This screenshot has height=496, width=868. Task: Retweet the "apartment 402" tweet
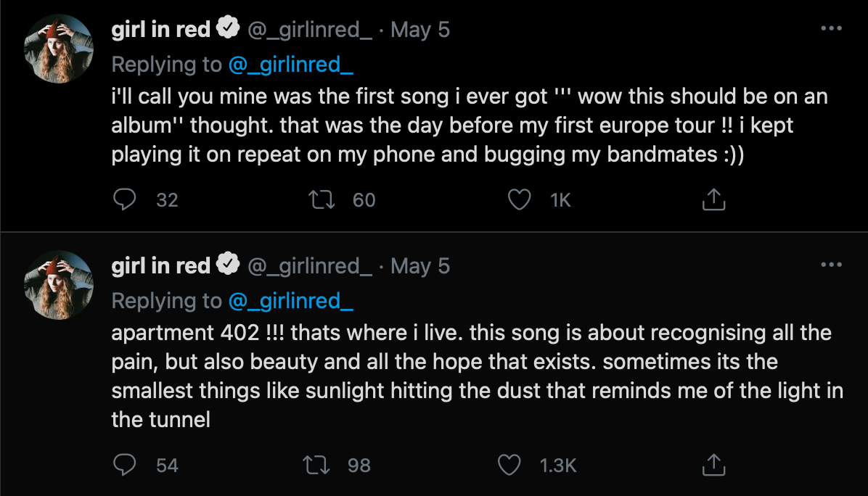pos(315,465)
